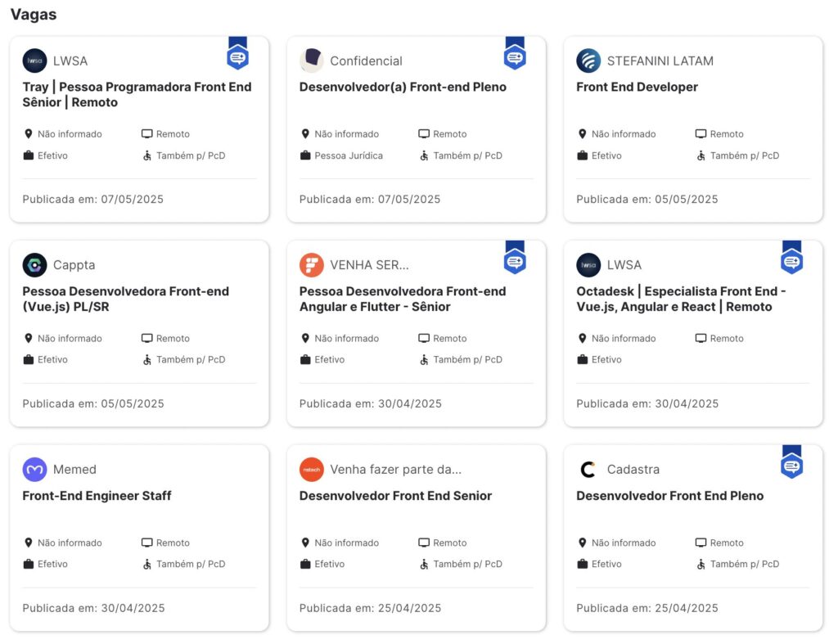
Task: Click the LWSA logo on the Tray job card
Action: 34,61
